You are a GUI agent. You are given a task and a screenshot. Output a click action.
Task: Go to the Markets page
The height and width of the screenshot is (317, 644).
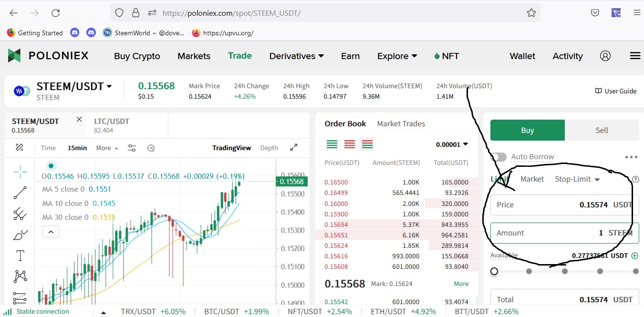click(194, 56)
